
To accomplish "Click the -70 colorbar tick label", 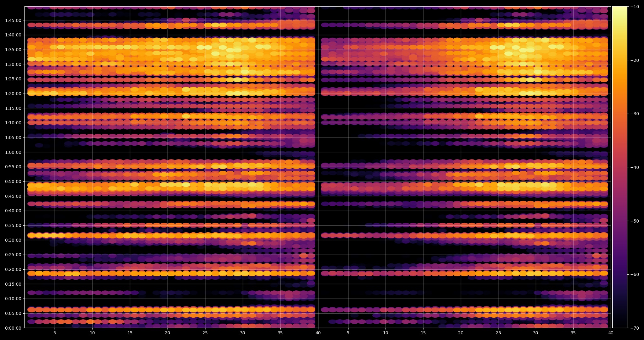I will 635,328.
